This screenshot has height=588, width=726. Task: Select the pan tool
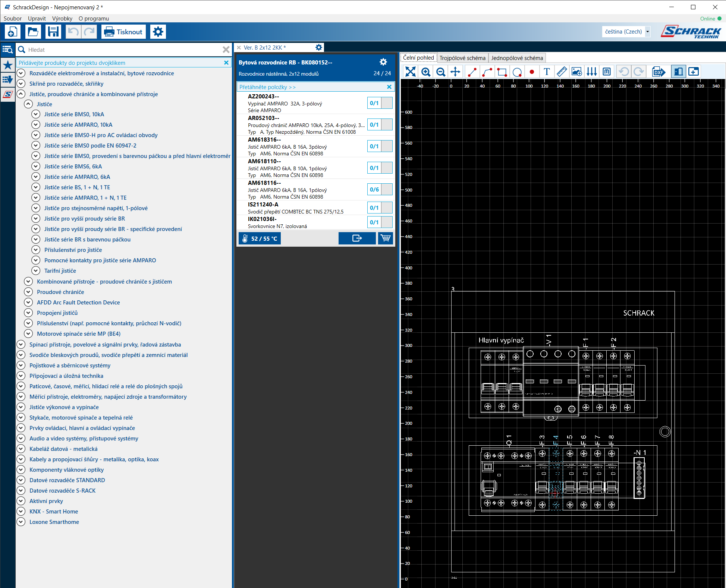(455, 72)
